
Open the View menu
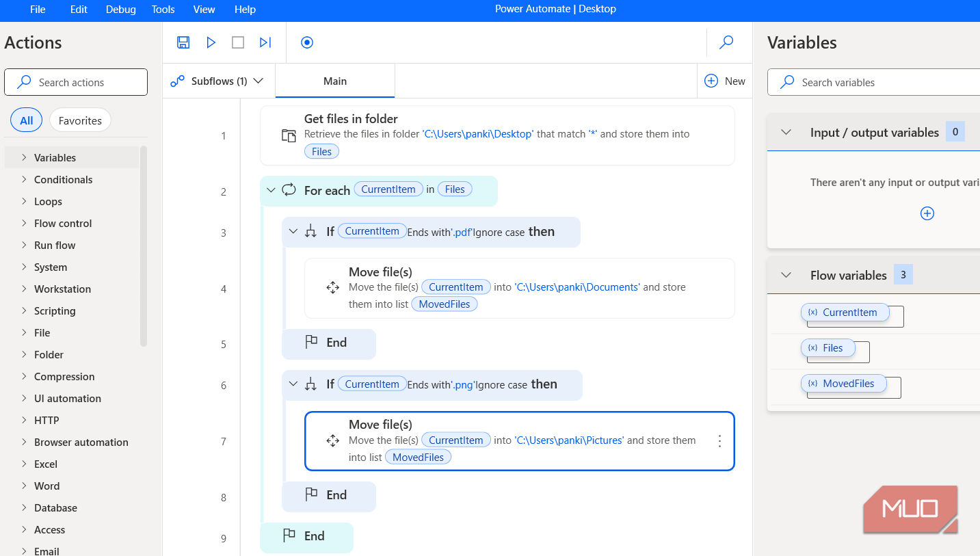click(204, 10)
